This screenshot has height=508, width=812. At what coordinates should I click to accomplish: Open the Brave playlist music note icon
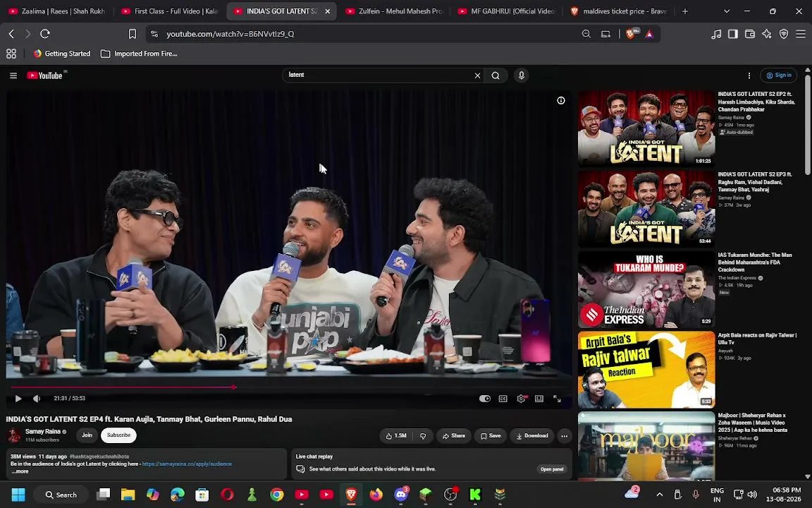tap(716, 34)
